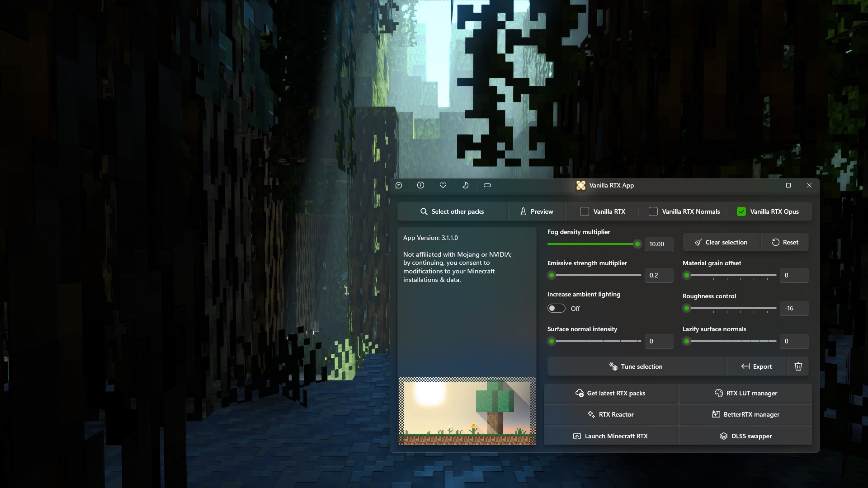
Task: Click Get latest RTX packs
Action: click(x=611, y=393)
